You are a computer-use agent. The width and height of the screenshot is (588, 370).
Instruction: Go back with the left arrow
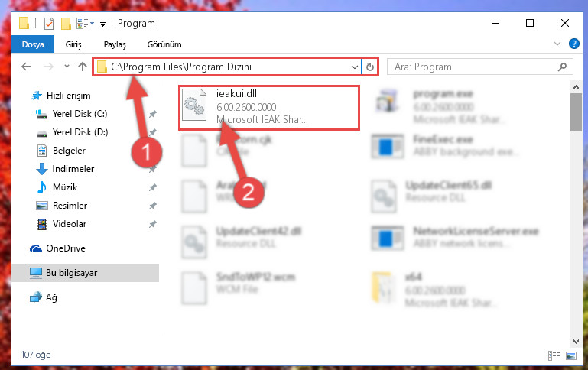pos(26,67)
